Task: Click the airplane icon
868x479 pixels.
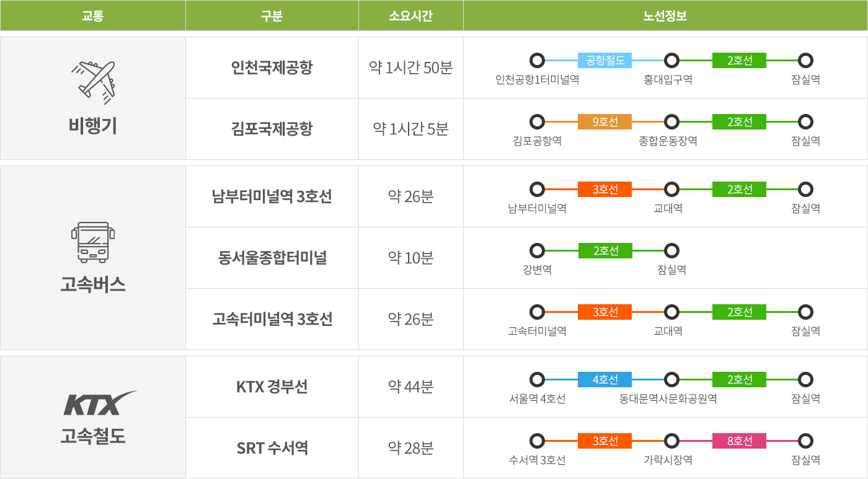Action: [x=93, y=80]
